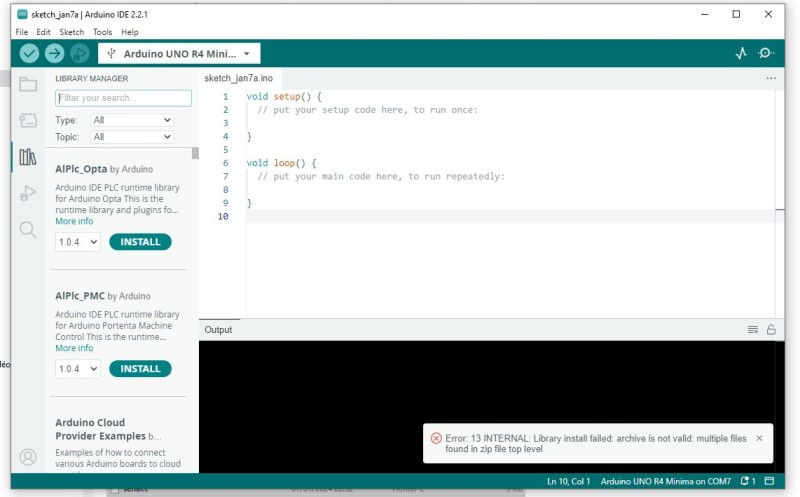Open the Help menu
800x497 pixels.
coord(130,32)
